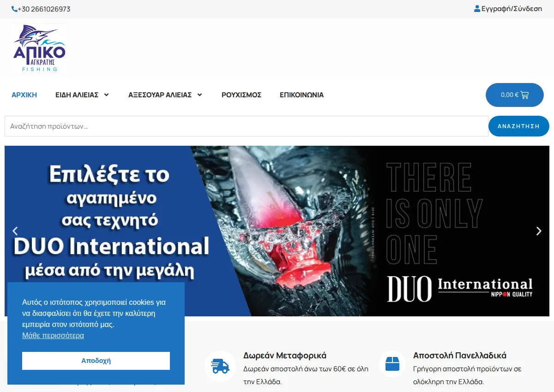Open the ΕΙΔΗ ΑΛΙΕΙΑΣ menu
This screenshot has width=554, height=392.
tap(77, 95)
